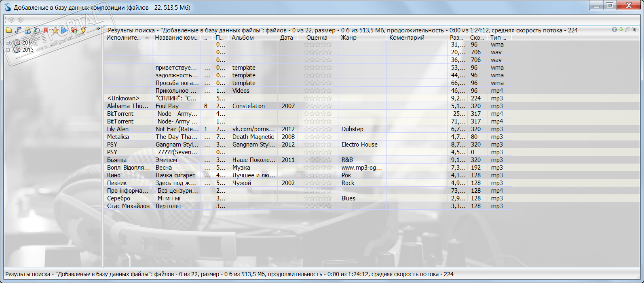Sort by the Оценка column header
644x283 pixels.
pyautogui.click(x=317, y=38)
